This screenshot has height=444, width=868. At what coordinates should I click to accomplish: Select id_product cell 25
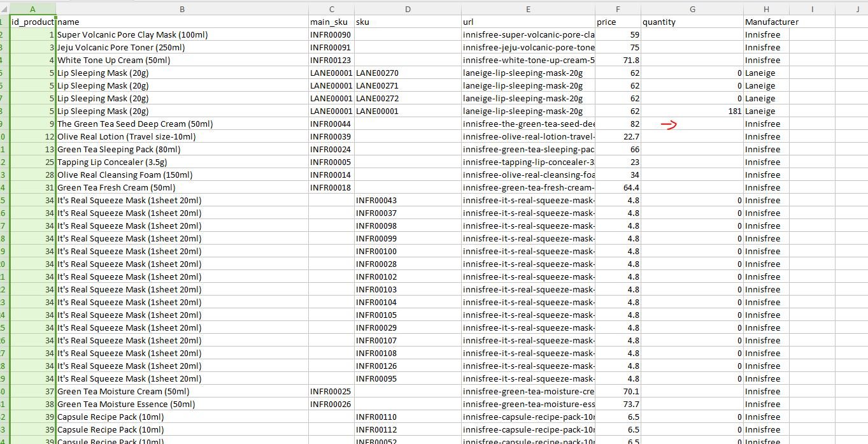32,162
